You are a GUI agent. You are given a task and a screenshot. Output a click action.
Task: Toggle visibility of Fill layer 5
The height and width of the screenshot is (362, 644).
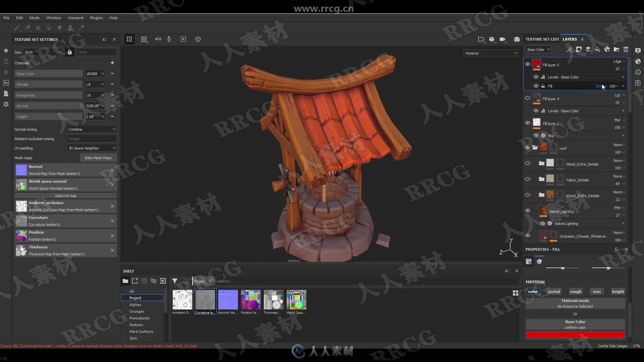click(527, 65)
